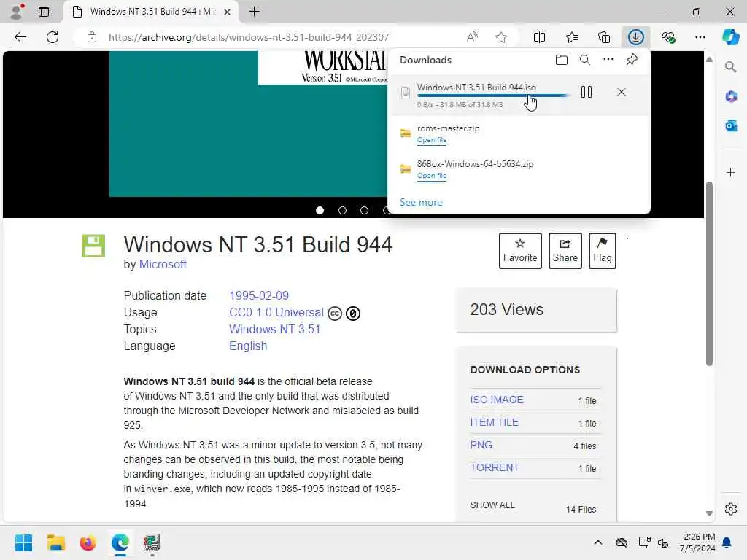Open Browser essentials heart icon
The image size is (747, 560).
click(x=668, y=37)
